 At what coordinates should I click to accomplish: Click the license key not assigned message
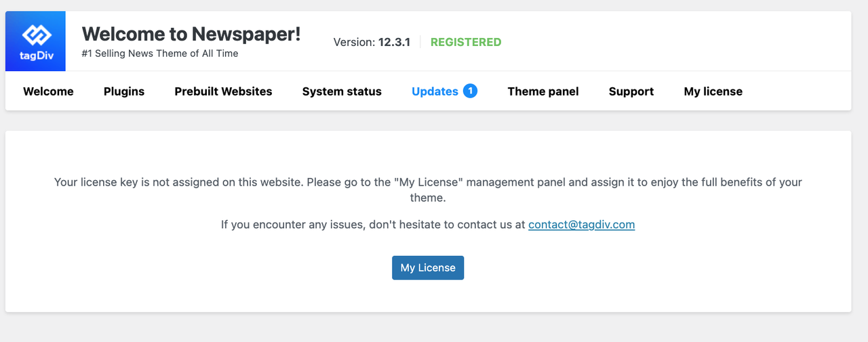tap(428, 190)
